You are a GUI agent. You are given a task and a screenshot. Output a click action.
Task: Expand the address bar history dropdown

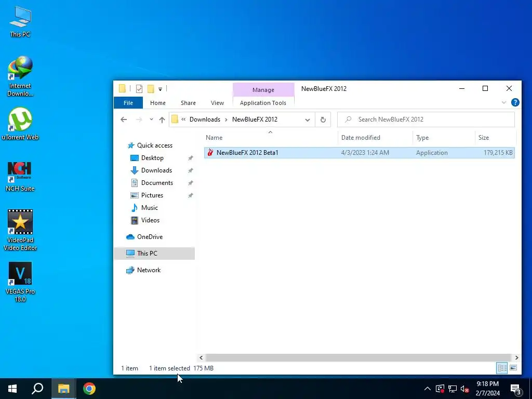click(x=308, y=120)
